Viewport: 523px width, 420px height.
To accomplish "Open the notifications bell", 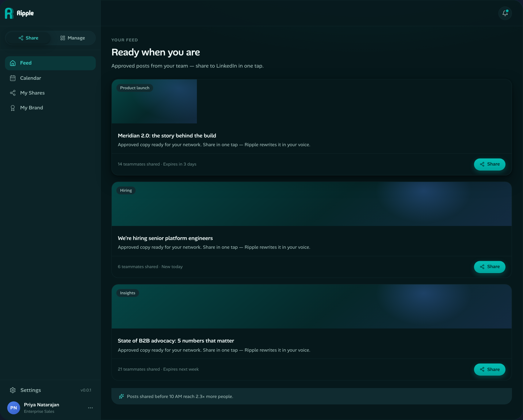I will click(505, 13).
